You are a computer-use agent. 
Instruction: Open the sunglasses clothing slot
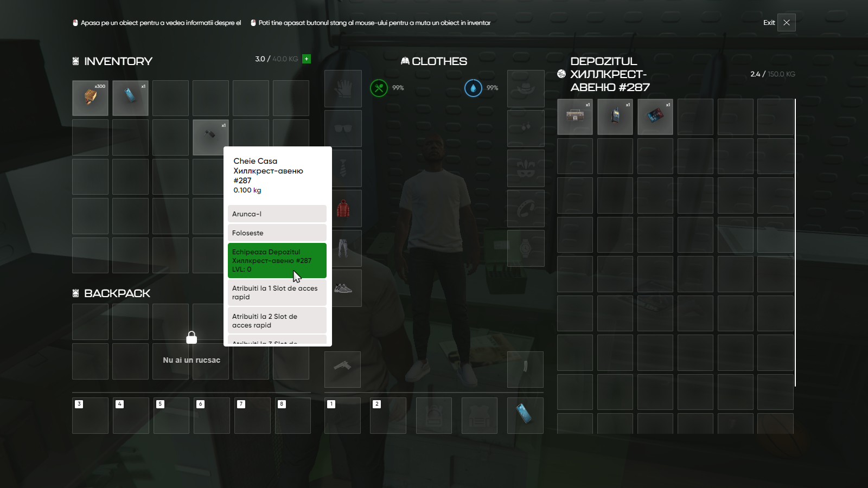coord(343,129)
